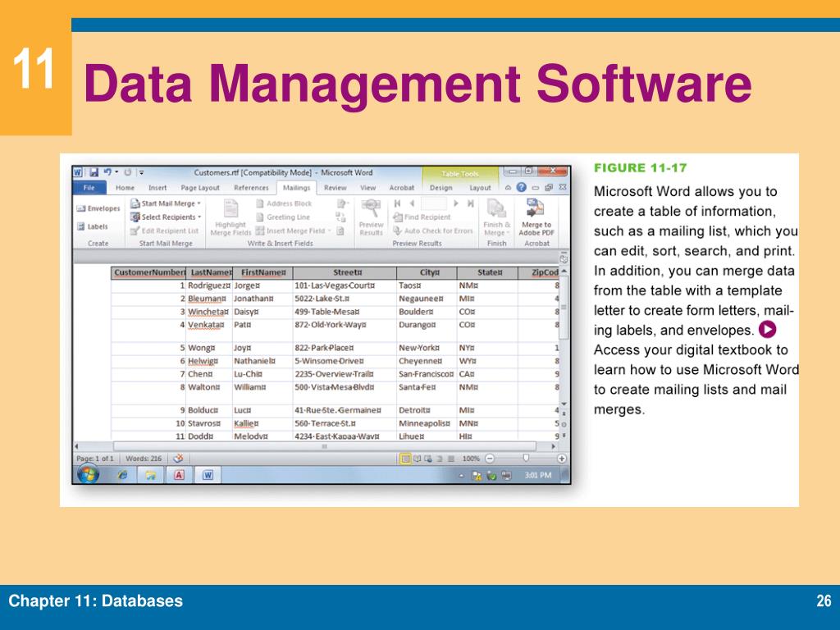Go to the next merge record
The height and width of the screenshot is (630, 840).
[x=456, y=203]
